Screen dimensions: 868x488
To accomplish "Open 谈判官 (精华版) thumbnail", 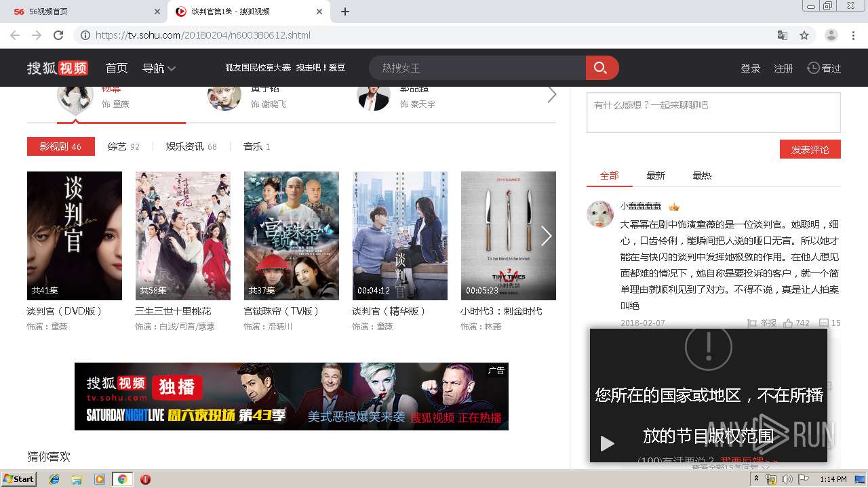I will [x=400, y=236].
